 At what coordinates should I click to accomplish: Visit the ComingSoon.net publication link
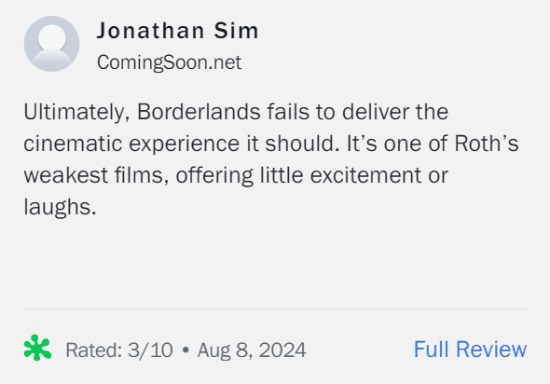pos(169,62)
